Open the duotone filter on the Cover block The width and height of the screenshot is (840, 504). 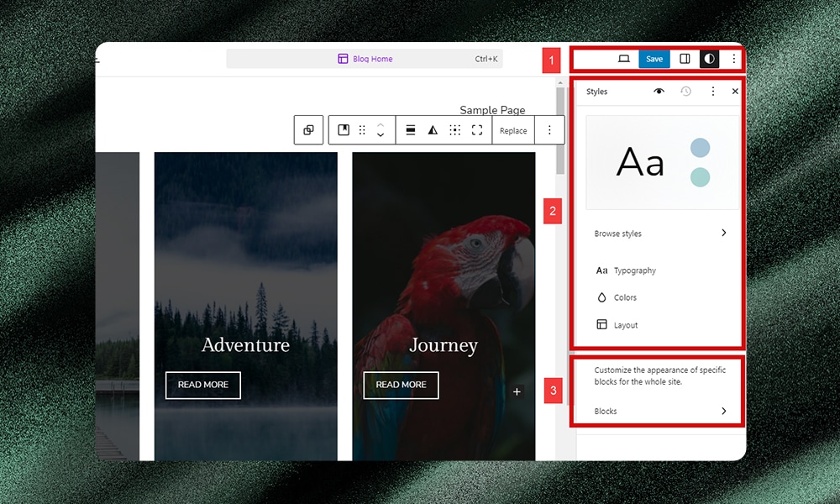click(x=433, y=130)
